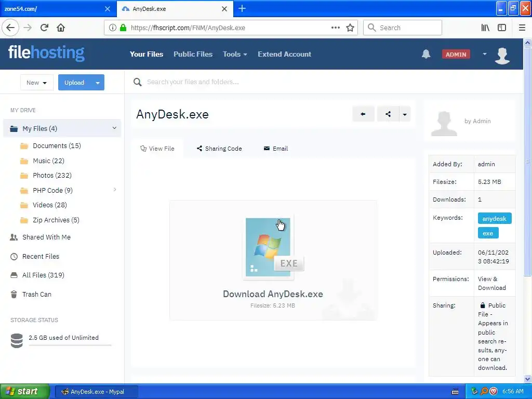Switch to the Email tab

[275, 148]
